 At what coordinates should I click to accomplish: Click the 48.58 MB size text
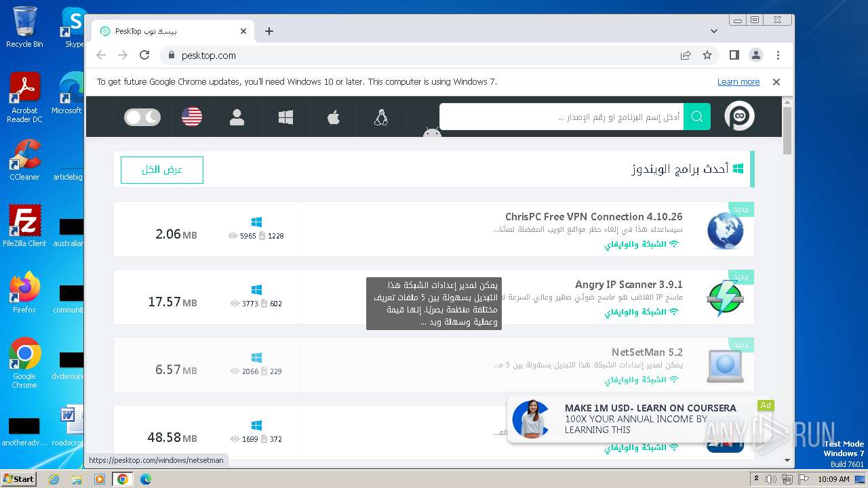click(172, 438)
